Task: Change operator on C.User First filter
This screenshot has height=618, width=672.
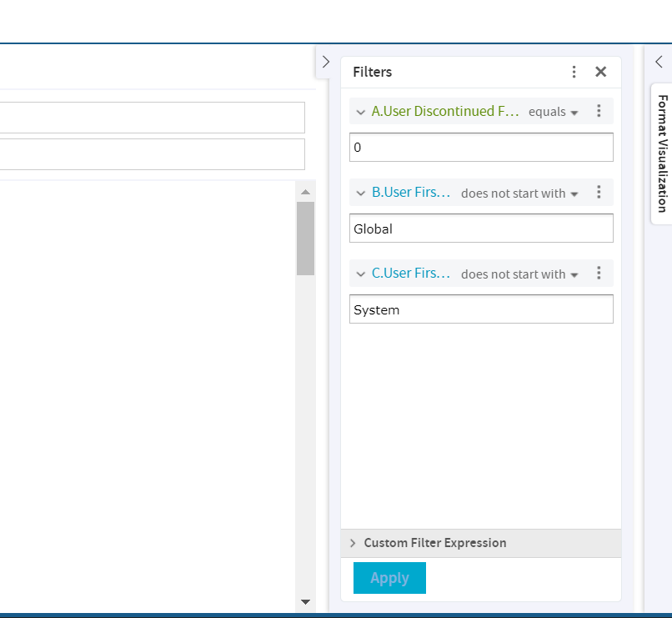Action: click(x=519, y=274)
